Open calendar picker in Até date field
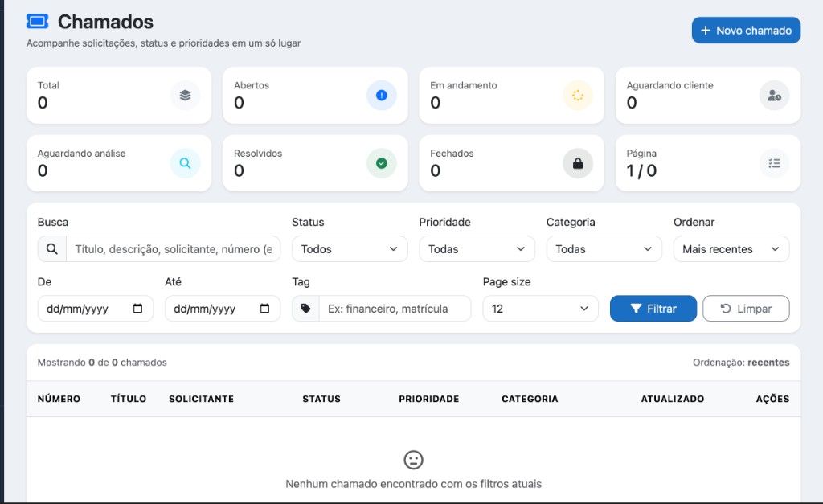This screenshot has height=504, width=823. point(264,308)
